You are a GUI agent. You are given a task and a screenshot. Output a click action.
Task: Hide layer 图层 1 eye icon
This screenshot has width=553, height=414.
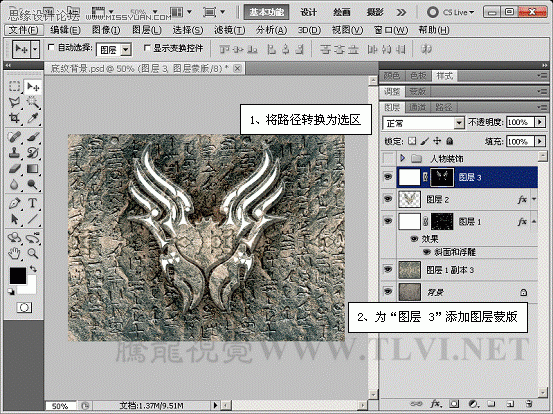388,221
